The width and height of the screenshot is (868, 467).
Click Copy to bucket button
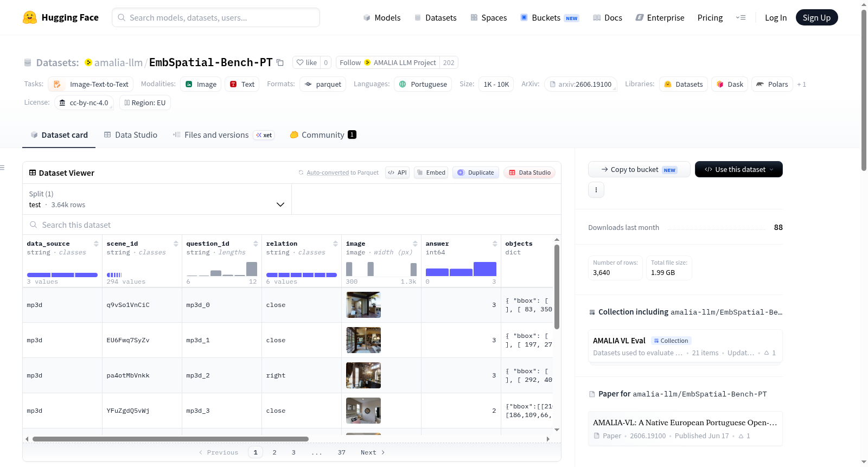coord(639,169)
